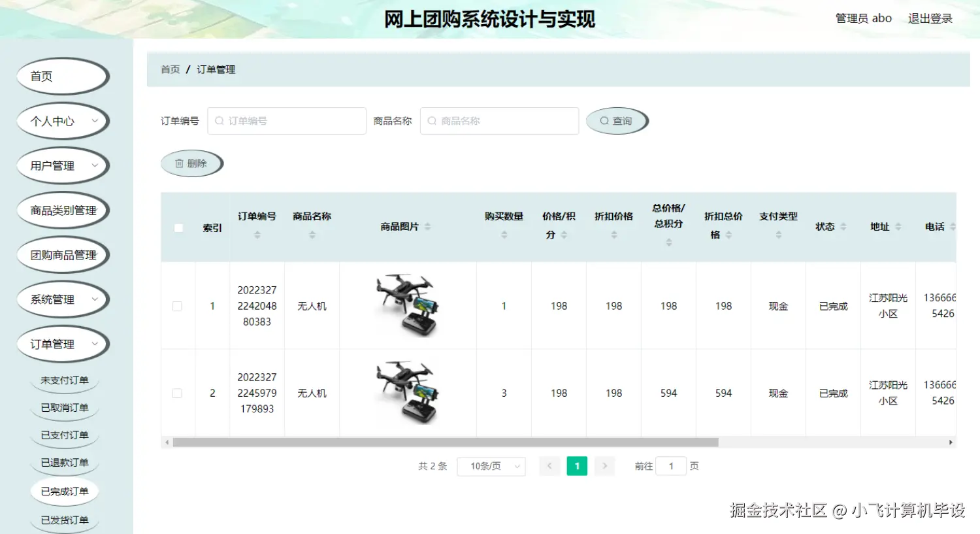Screen dimensions: 980x534
Task: Click the 首页 breadcrumb link
Action: [x=171, y=69]
